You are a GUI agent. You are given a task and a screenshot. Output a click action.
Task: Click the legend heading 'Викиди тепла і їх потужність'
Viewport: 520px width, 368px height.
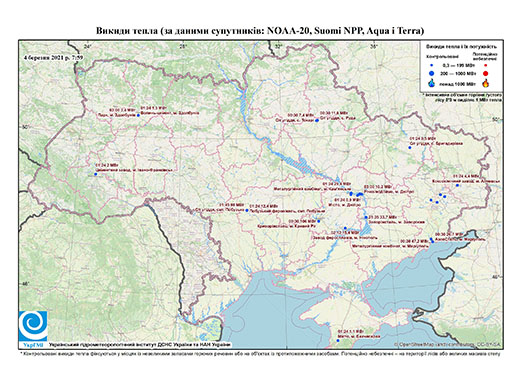461,47
